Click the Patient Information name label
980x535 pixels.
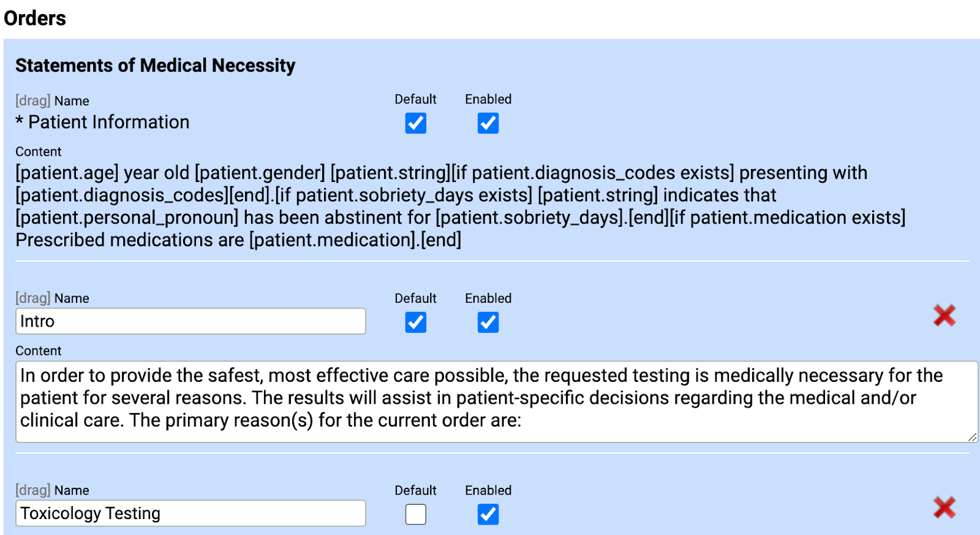pyautogui.click(x=102, y=122)
